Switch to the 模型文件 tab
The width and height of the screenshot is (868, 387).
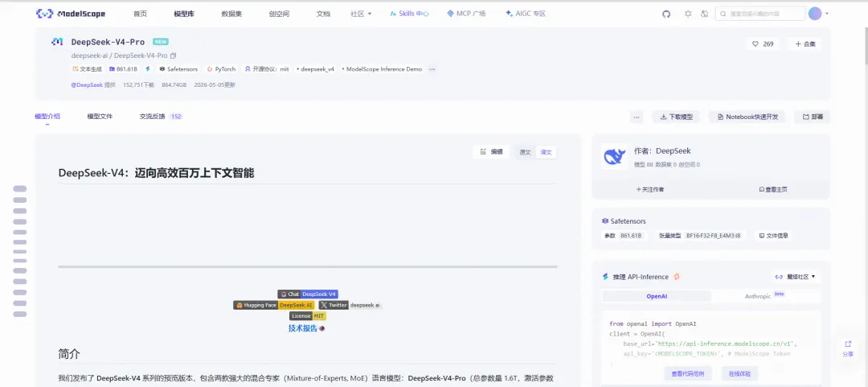(x=100, y=117)
